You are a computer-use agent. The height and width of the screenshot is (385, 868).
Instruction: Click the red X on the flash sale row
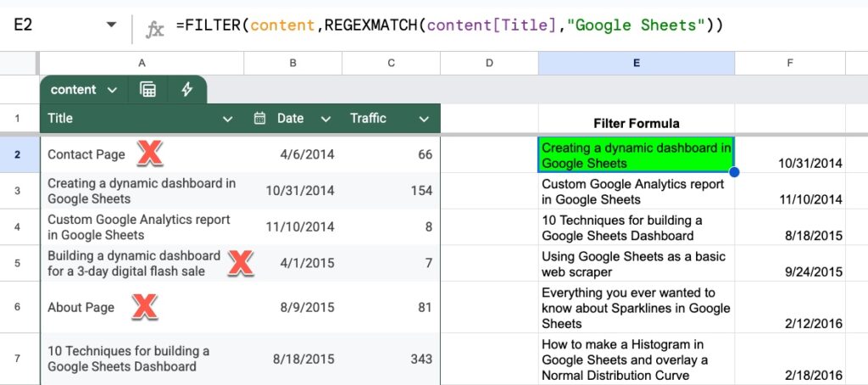click(x=241, y=263)
